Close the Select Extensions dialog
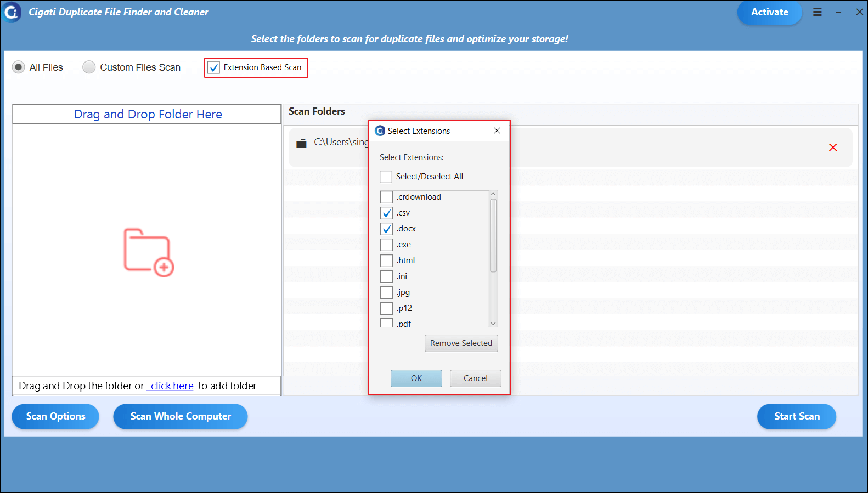Image resolution: width=868 pixels, height=493 pixels. 497,131
